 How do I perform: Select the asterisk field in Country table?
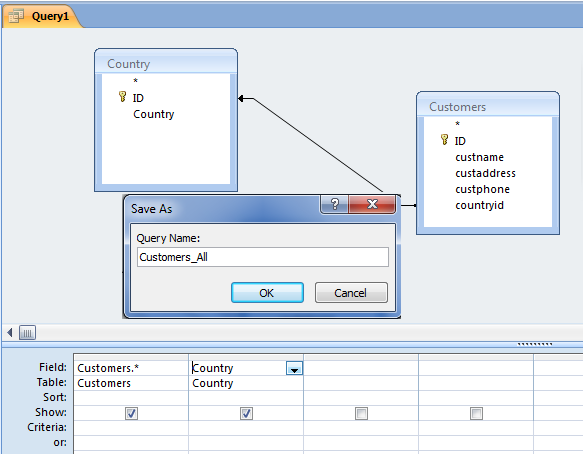[135, 81]
